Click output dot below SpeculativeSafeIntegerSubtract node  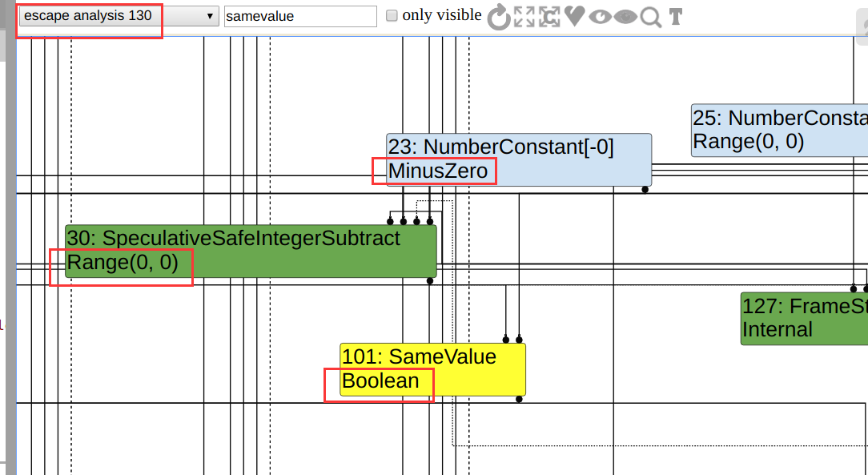(430, 281)
